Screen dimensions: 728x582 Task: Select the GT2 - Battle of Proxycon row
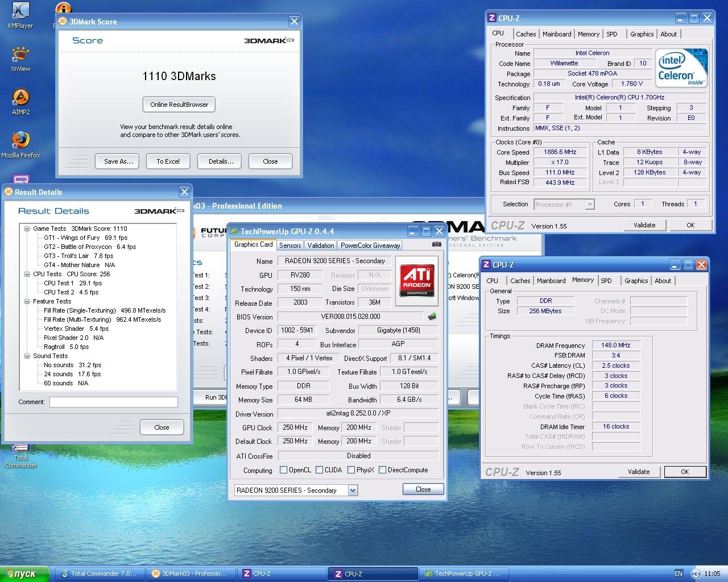pos(90,247)
